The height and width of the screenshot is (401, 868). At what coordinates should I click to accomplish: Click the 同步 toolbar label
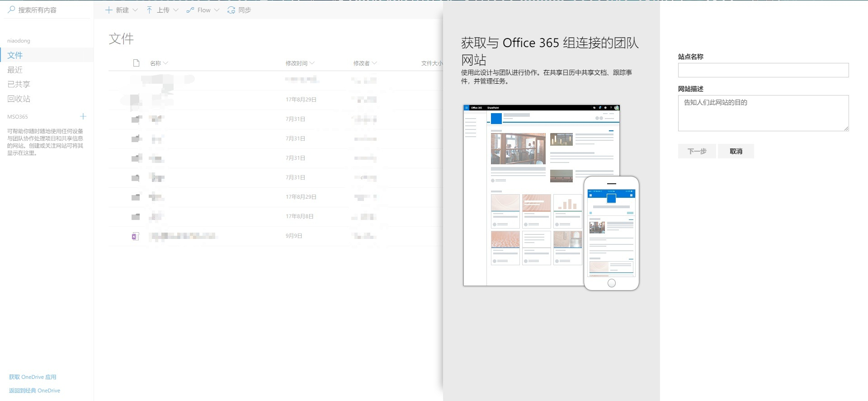(245, 10)
